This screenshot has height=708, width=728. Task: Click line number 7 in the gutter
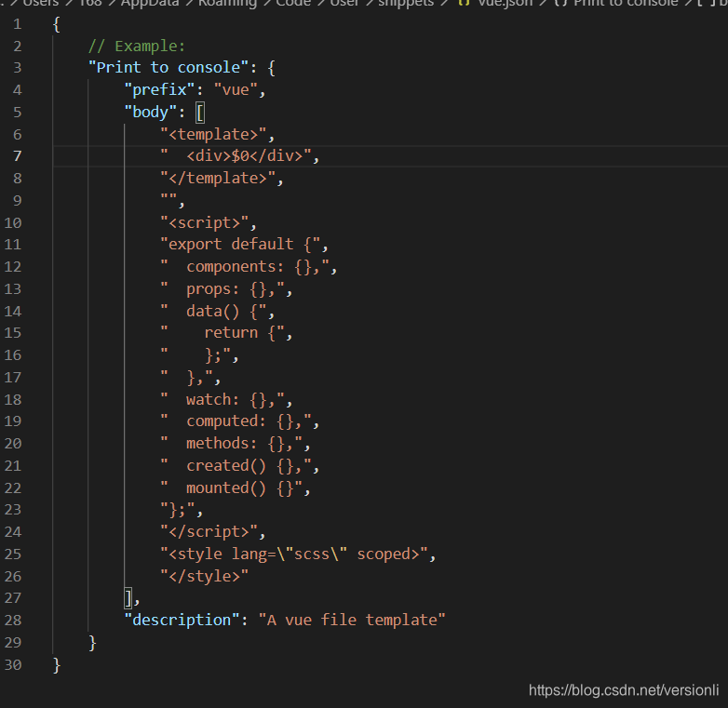coord(17,156)
